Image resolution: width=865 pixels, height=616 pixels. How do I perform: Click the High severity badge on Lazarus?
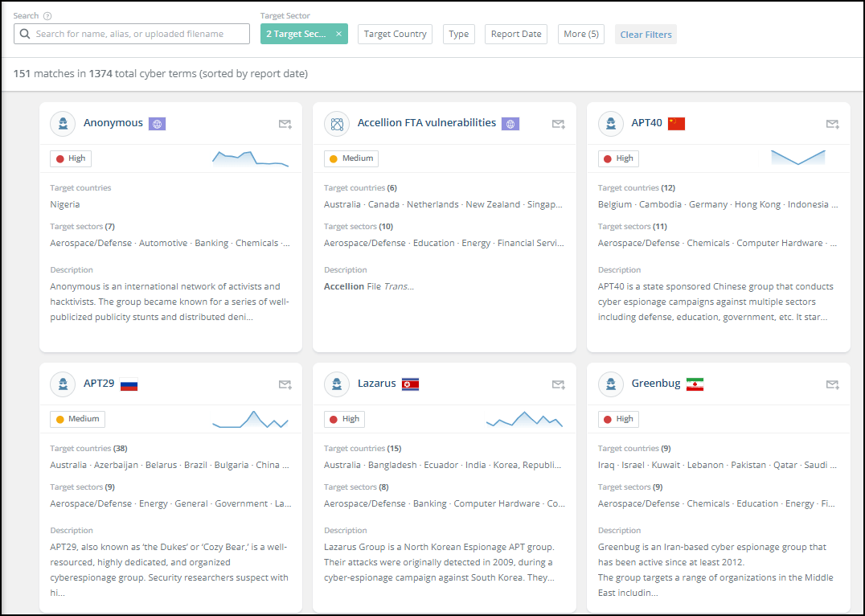coord(344,419)
